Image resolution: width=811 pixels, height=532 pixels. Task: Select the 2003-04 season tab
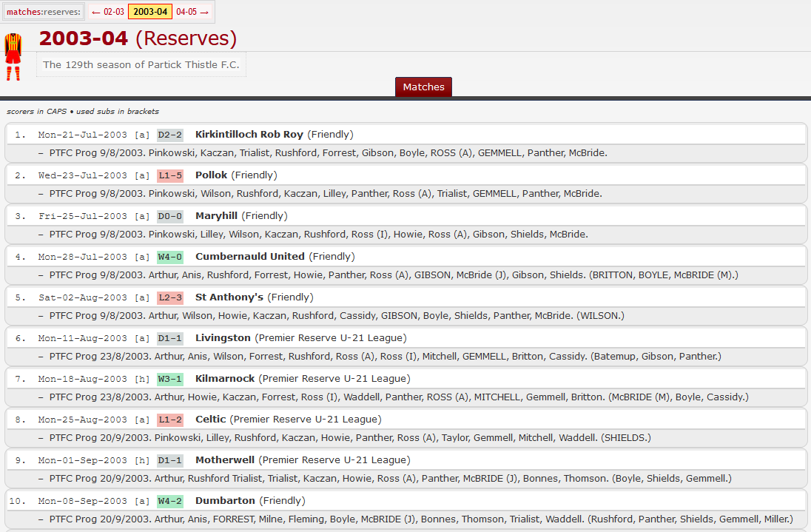(x=150, y=12)
